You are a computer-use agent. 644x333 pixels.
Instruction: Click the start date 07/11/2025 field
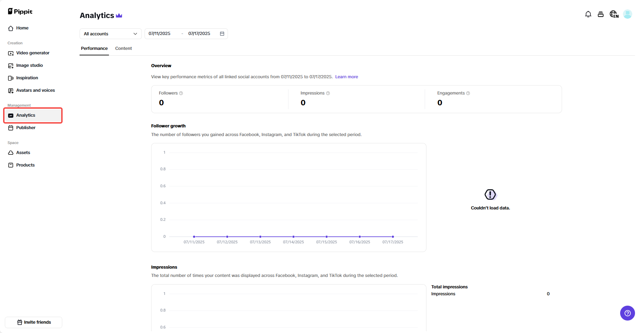[x=159, y=34]
